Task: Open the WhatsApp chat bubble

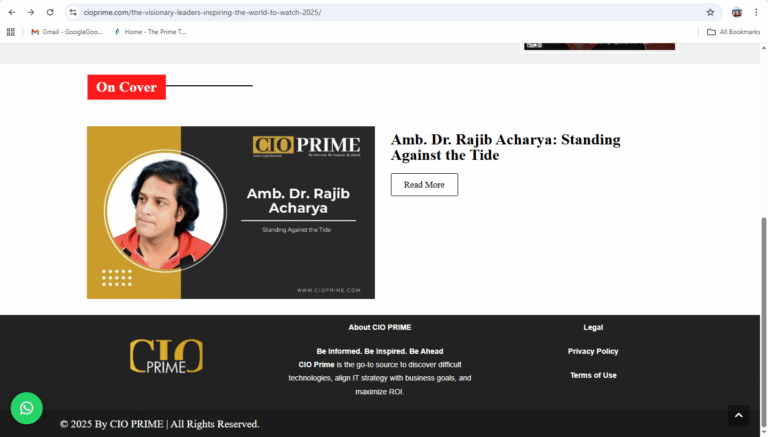Action: coord(27,408)
